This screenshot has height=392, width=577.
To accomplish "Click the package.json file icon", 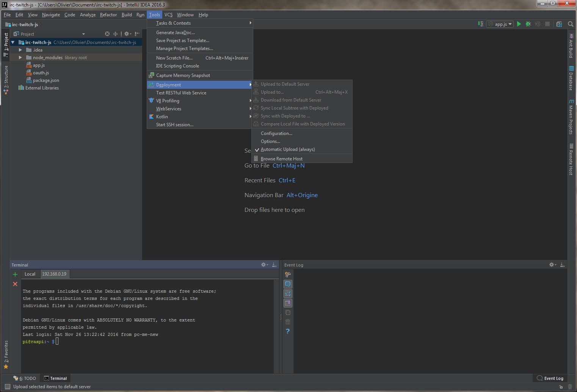I will tap(28, 80).
